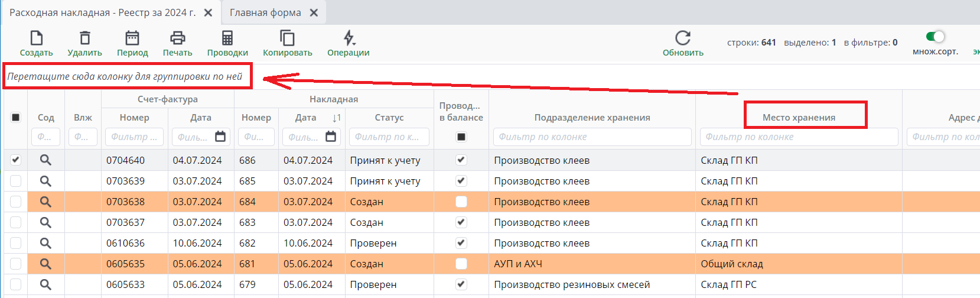Open calendar picker in Накладная Дата filter
The height and width of the screenshot is (298, 980).
(331, 137)
